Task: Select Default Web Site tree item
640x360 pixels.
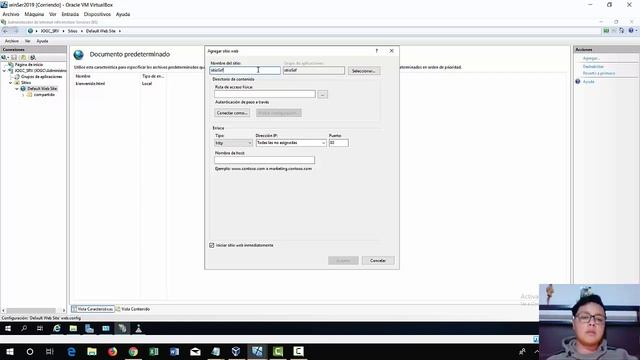Action: point(42,89)
